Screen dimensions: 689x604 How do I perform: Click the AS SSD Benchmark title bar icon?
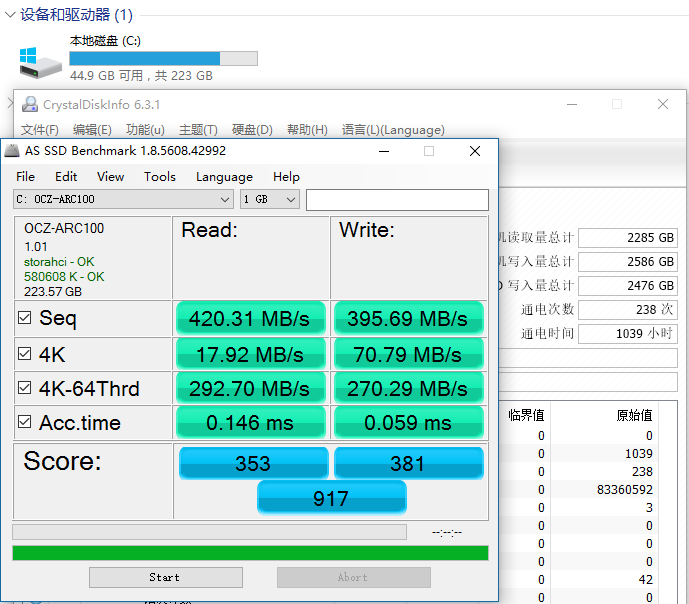[x=12, y=151]
